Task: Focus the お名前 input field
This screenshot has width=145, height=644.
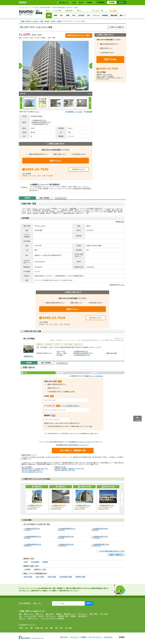Action: pos(67,400)
